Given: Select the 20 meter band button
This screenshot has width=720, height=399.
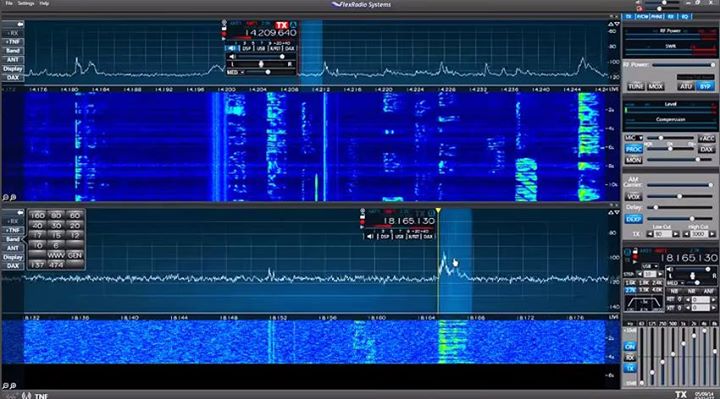Looking at the screenshot, I should click(75, 225).
